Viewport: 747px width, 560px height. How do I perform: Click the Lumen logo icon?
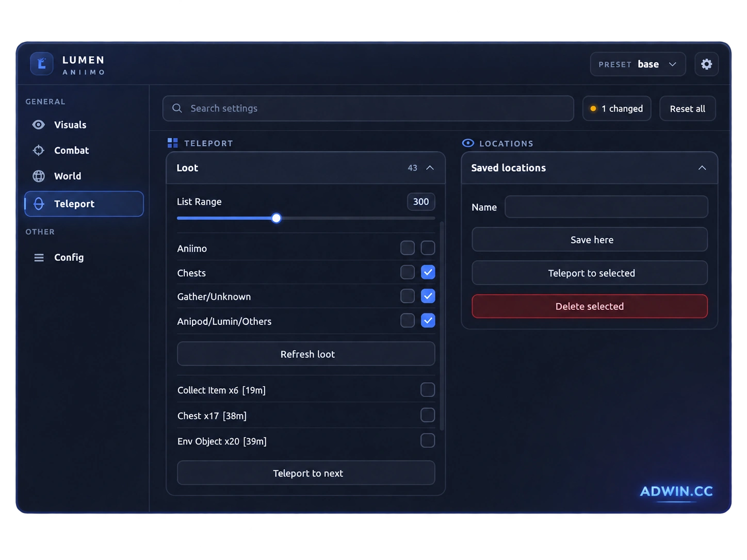pos(42,64)
